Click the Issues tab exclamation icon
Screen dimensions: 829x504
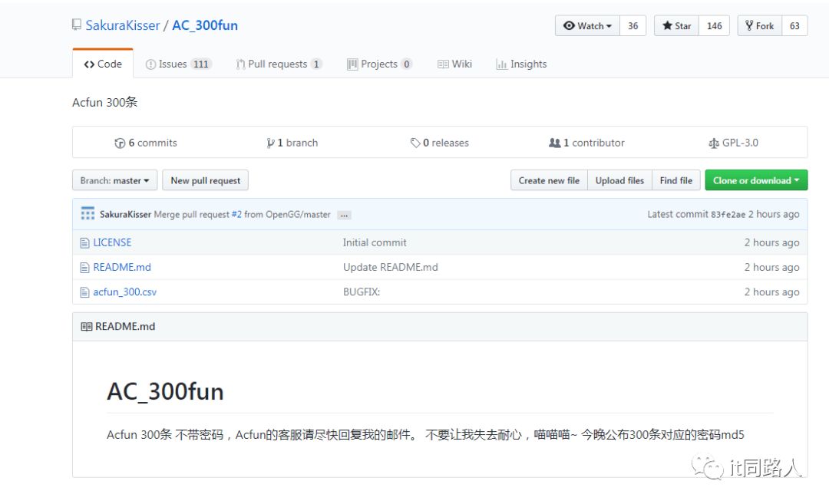pyautogui.click(x=150, y=64)
